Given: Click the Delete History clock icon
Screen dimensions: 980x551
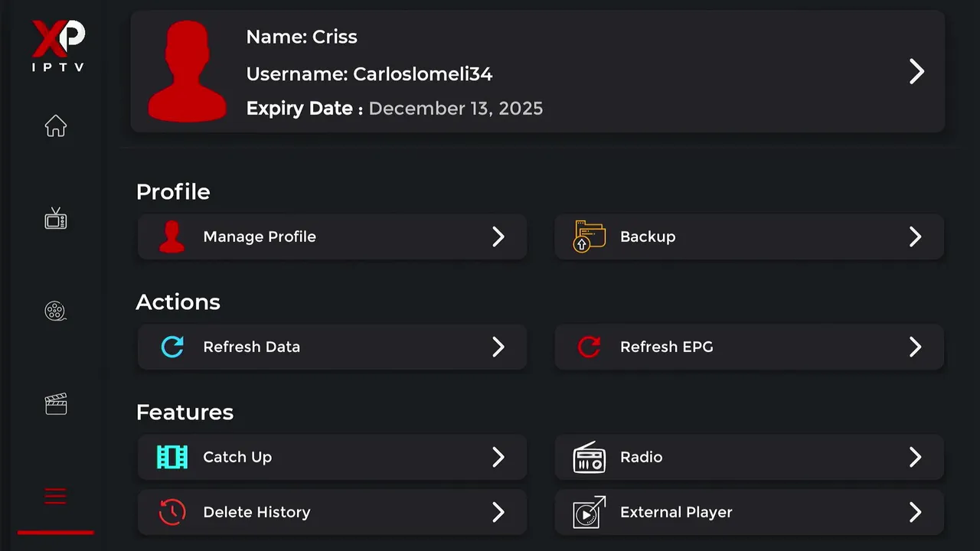Looking at the screenshot, I should click(x=172, y=512).
